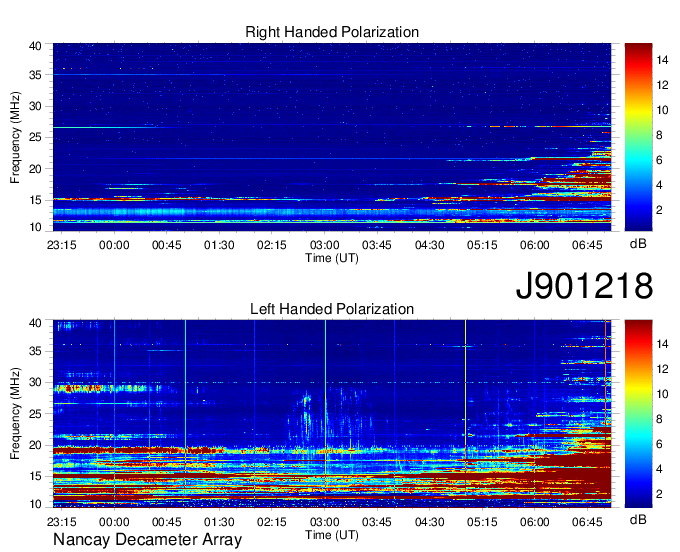Screen dimensions: 680x552
Task: Click the color scale bar beside the Left Handed plot
Action: point(638,414)
